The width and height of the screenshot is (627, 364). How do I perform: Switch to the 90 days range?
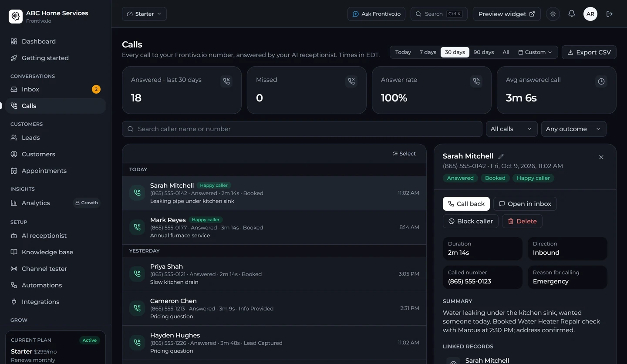pos(484,52)
